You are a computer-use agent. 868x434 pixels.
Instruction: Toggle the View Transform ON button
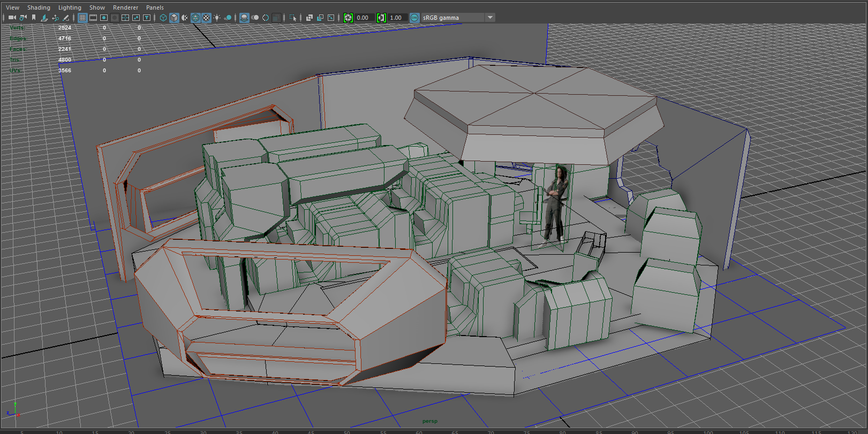(x=414, y=18)
